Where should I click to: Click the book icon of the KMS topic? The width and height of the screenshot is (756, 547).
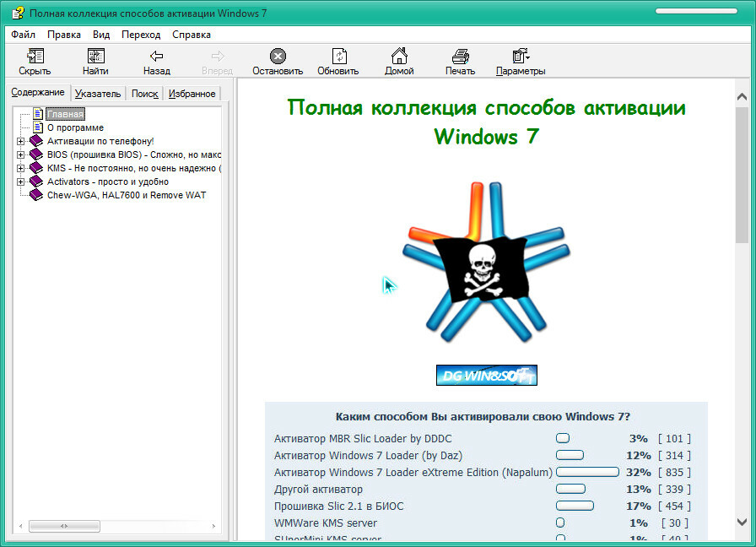click(36, 168)
